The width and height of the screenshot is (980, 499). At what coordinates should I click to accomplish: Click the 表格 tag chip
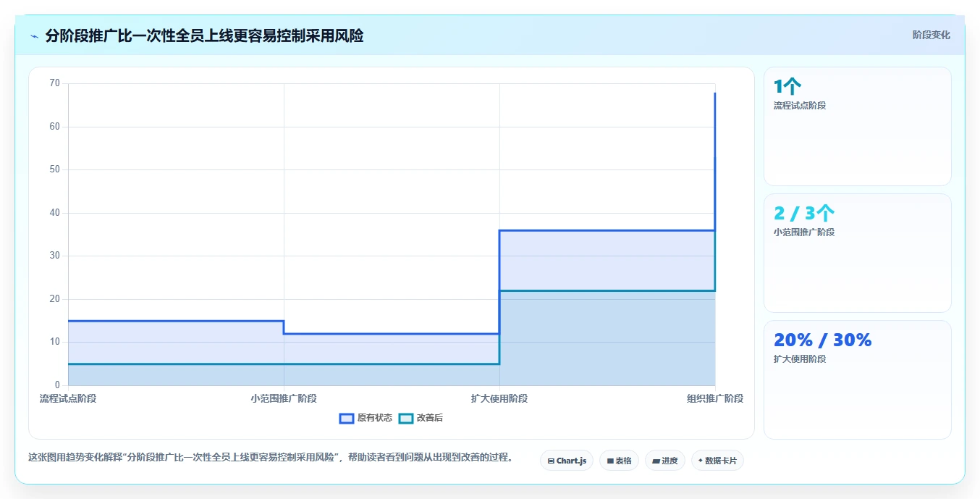tap(619, 461)
